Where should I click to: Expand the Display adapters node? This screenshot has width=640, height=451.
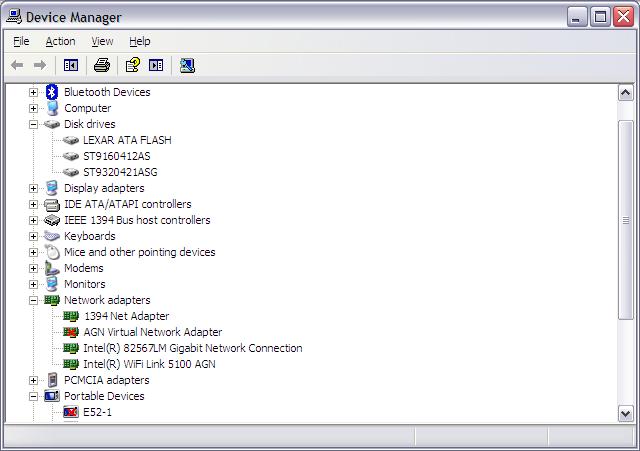(x=33, y=188)
